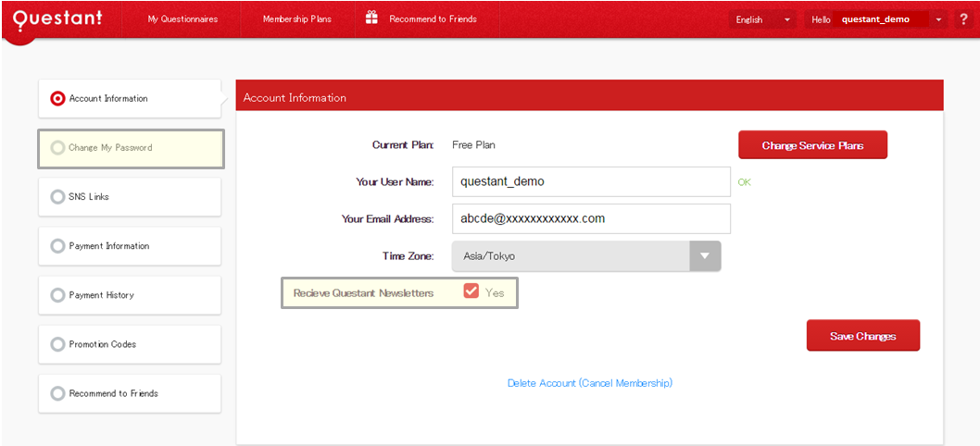Open My Questionnaires in top navigation
The image size is (980, 446).
pos(182,19)
